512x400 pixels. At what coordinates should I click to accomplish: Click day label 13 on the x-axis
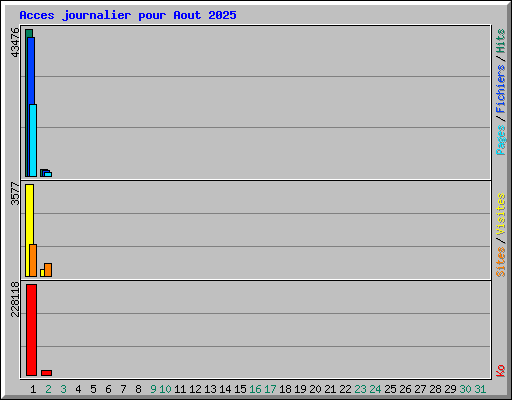tap(210, 389)
